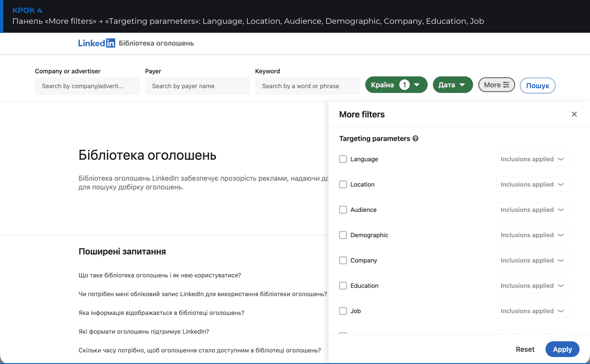
Task: Open FAQ 'Чи потрібен мені обліковий запис'
Action: point(203,294)
